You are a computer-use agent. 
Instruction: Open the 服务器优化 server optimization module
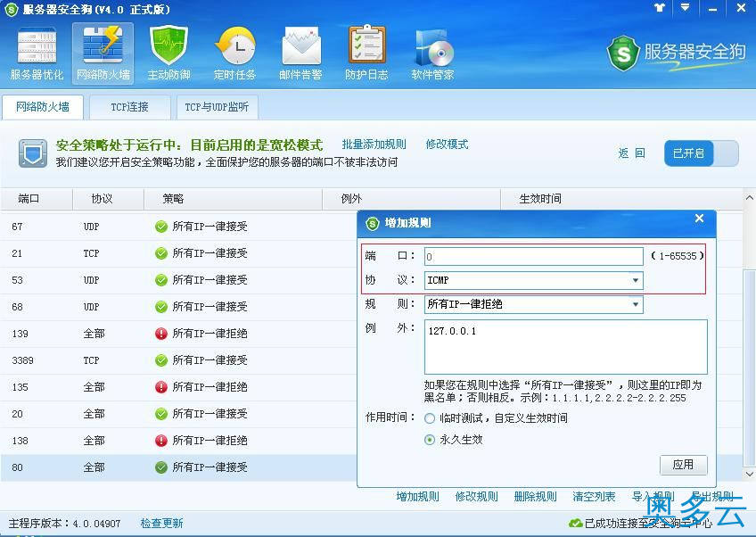point(37,54)
